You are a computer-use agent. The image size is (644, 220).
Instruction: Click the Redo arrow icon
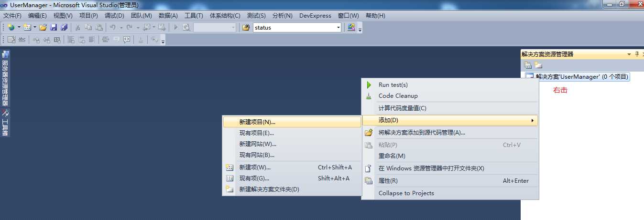tap(129, 28)
